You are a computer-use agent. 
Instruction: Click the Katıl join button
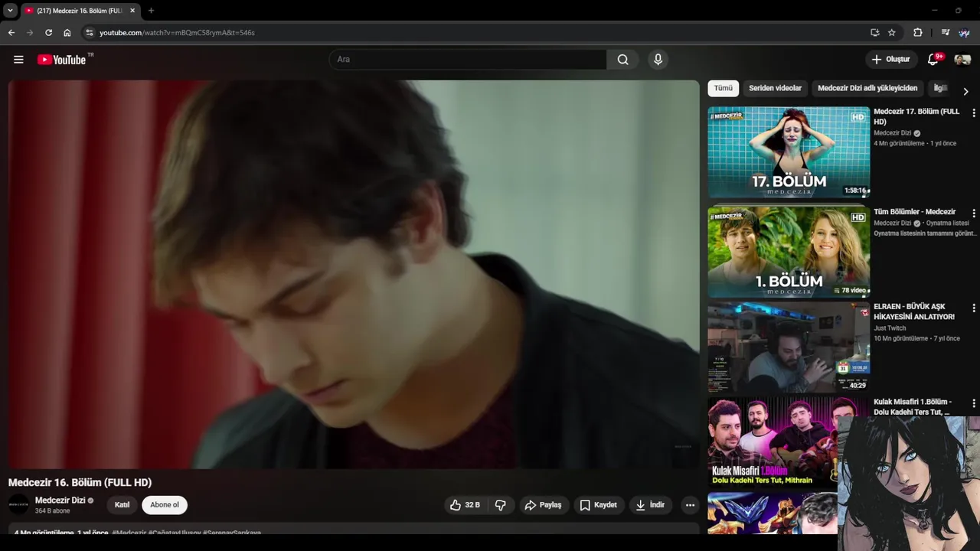[x=122, y=505]
